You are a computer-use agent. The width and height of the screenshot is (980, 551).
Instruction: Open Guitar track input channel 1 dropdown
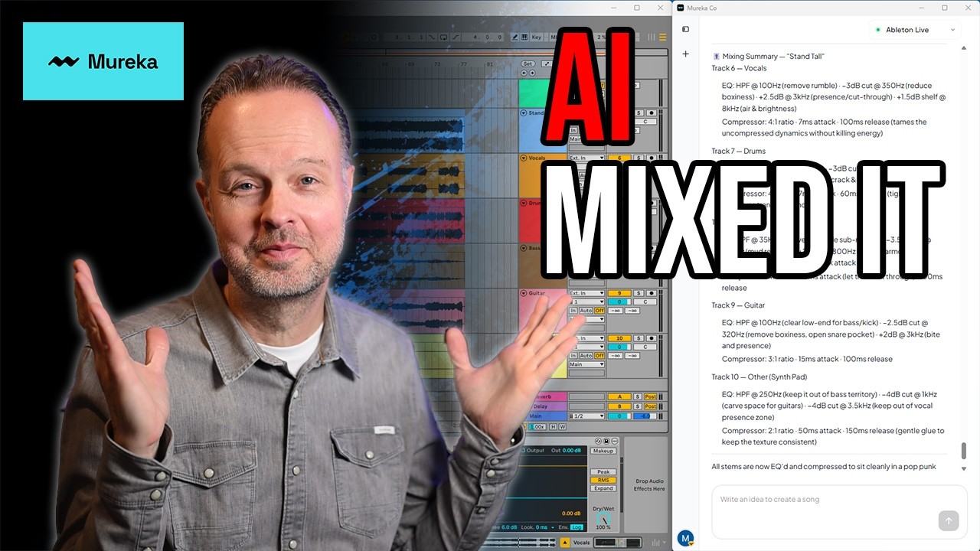(x=586, y=302)
